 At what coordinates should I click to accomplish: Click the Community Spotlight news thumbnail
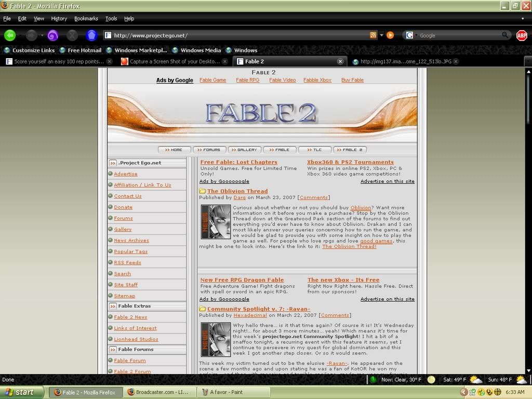coord(216,340)
